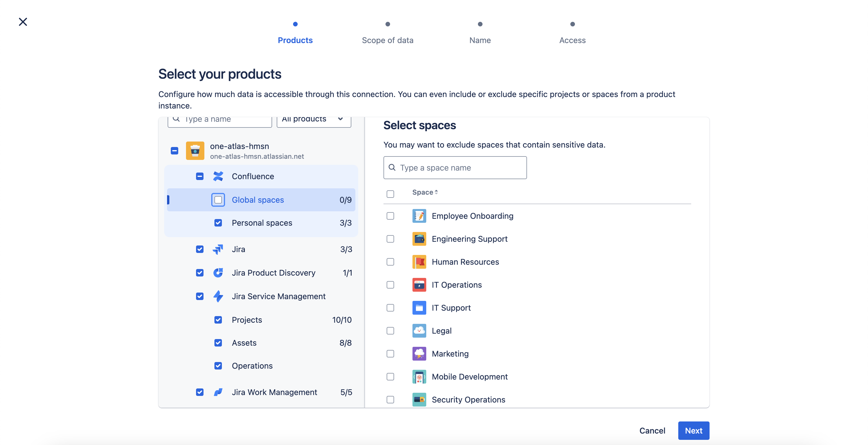Uncheck the Personal spaces checkbox
868x445 pixels.
click(x=218, y=223)
